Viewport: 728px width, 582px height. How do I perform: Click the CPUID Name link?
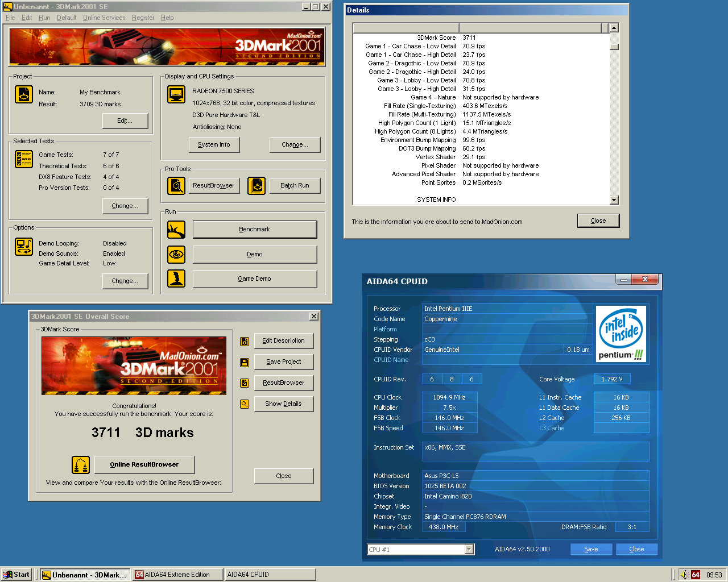click(391, 360)
